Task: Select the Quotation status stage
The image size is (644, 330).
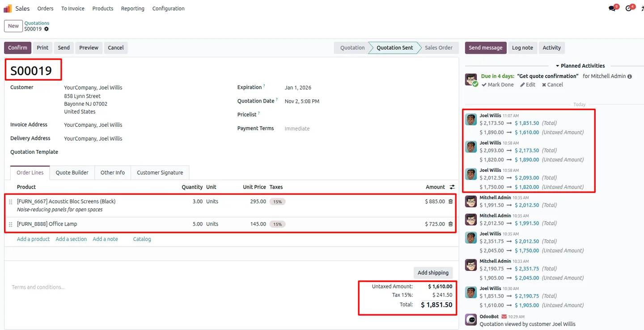Action: click(x=352, y=48)
